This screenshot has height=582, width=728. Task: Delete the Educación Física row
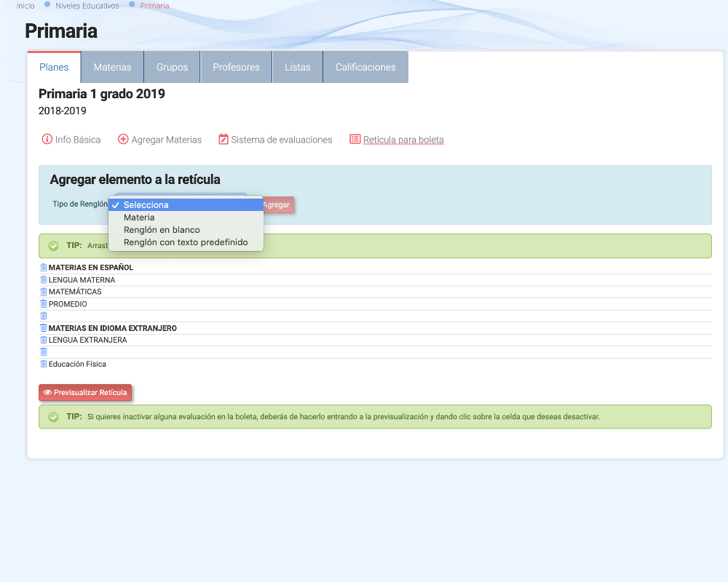pos(44,364)
